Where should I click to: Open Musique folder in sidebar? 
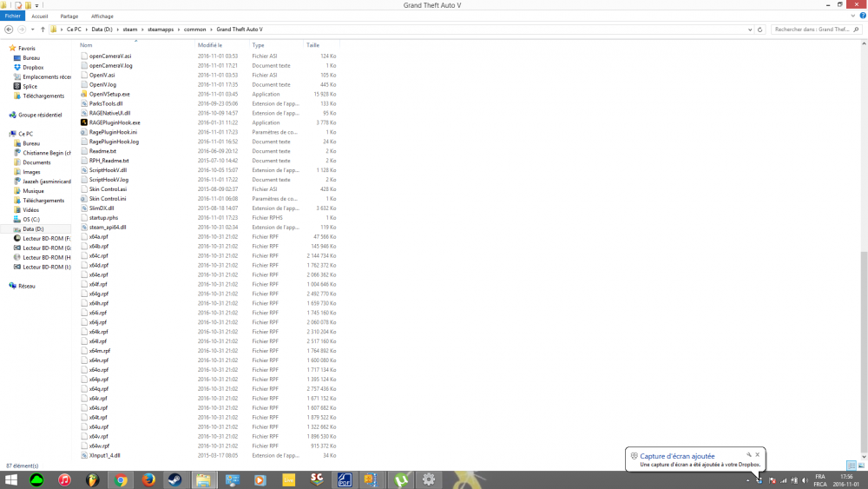[33, 191]
